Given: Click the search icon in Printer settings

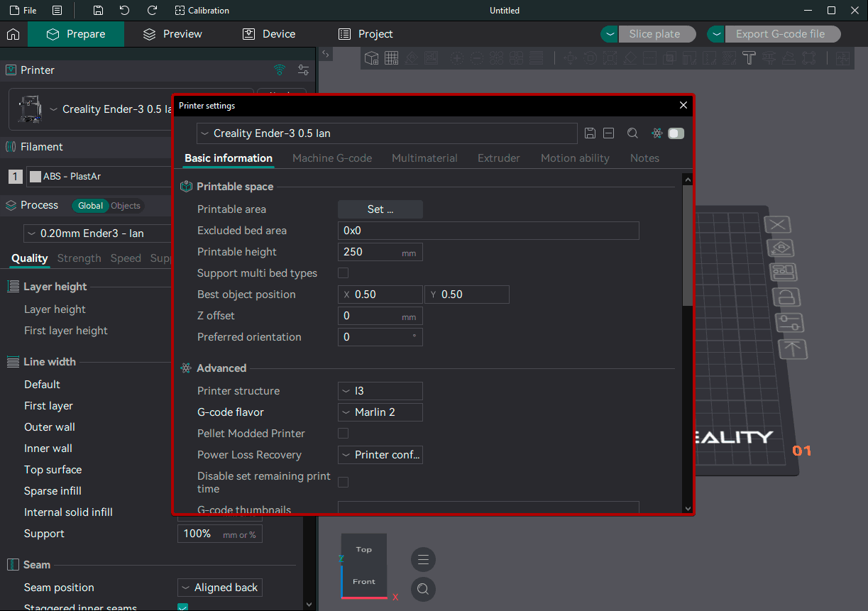Looking at the screenshot, I should (x=632, y=133).
